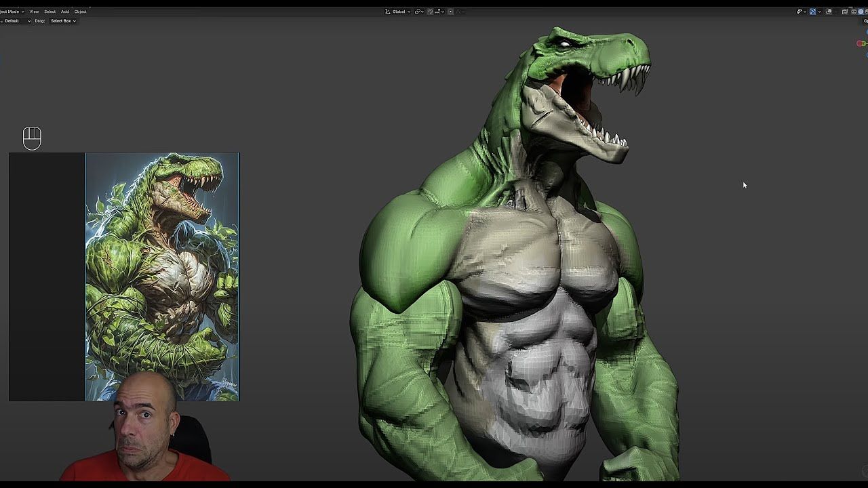Open the Object Mode dropdown
The height and width of the screenshot is (488, 868).
click(12, 12)
